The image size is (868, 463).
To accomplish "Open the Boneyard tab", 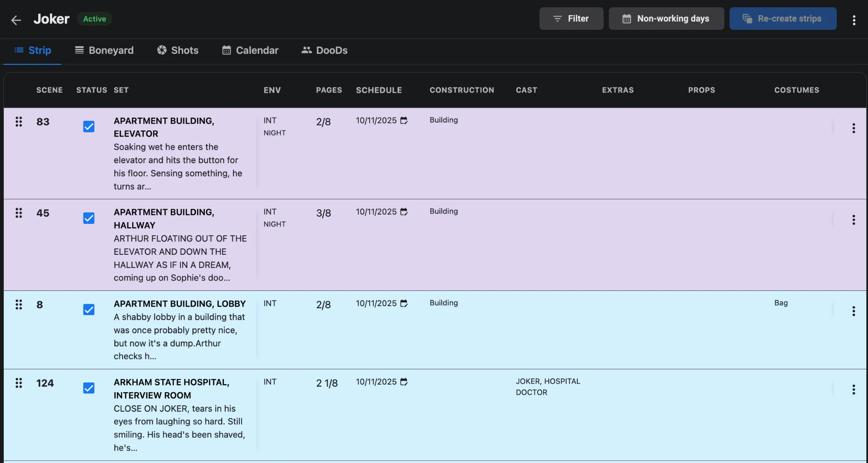I will [x=104, y=50].
